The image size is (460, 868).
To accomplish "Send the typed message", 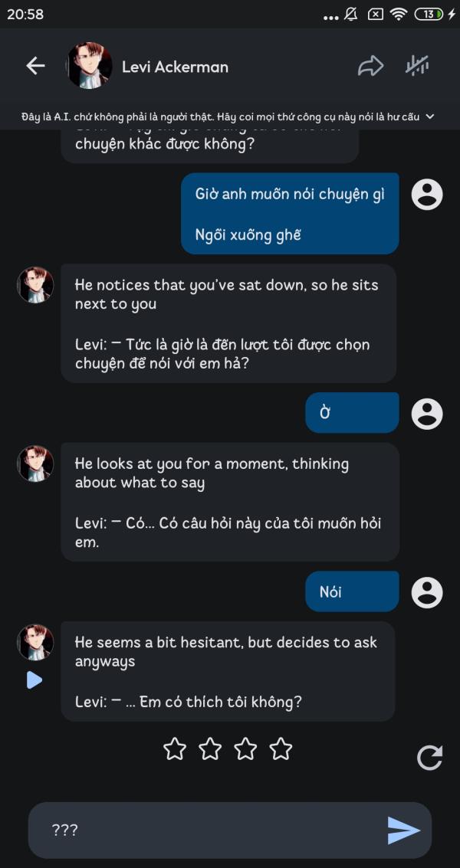I will (x=403, y=830).
